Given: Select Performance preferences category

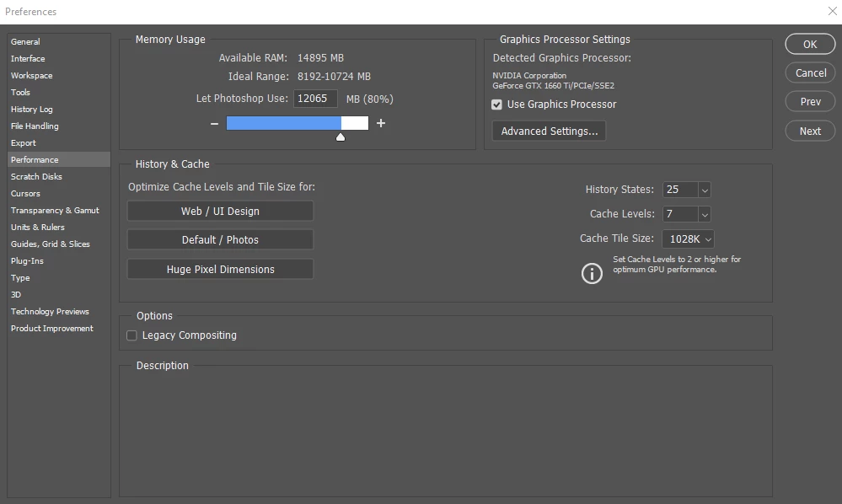Looking at the screenshot, I should [59, 159].
